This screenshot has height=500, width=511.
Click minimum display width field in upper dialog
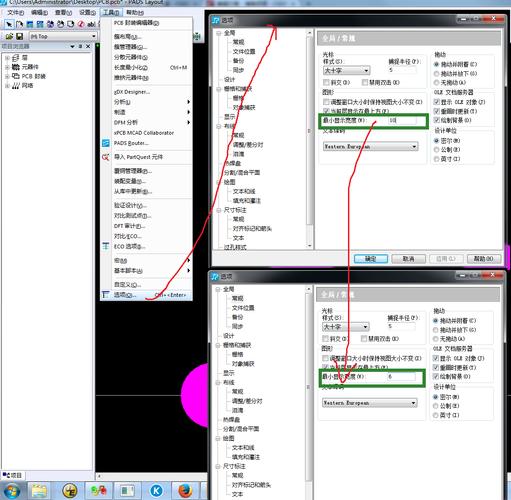click(402, 120)
